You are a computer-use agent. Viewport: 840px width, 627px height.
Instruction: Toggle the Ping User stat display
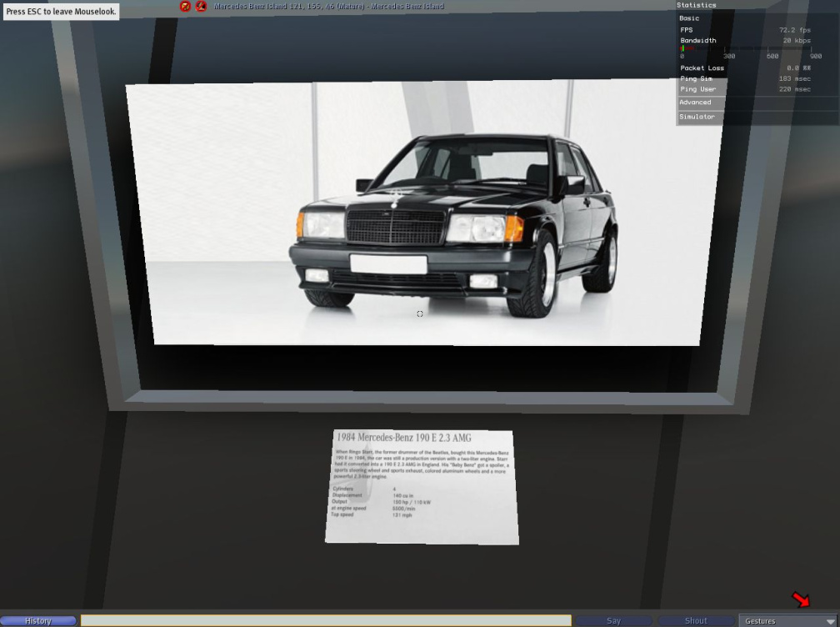(x=698, y=89)
